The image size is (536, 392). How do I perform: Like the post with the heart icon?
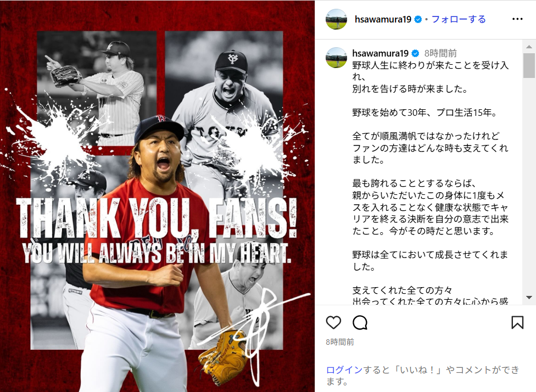[x=333, y=322]
